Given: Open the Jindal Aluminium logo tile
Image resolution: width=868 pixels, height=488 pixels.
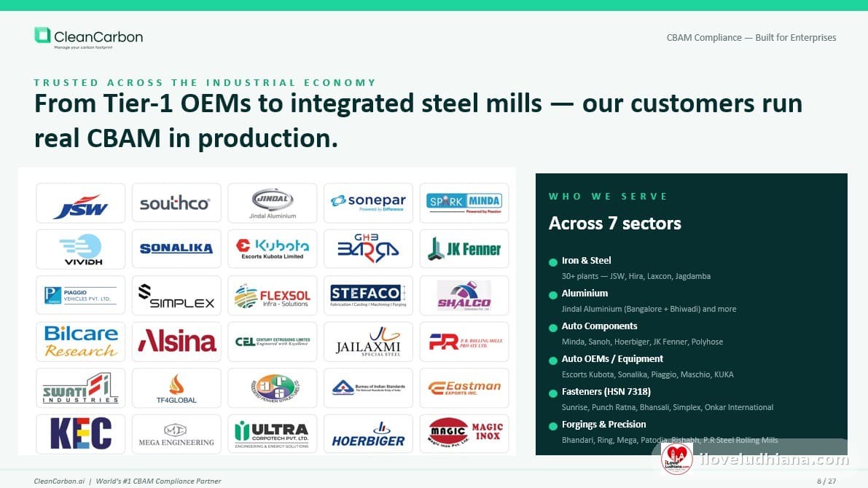Looking at the screenshot, I should coord(273,203).
